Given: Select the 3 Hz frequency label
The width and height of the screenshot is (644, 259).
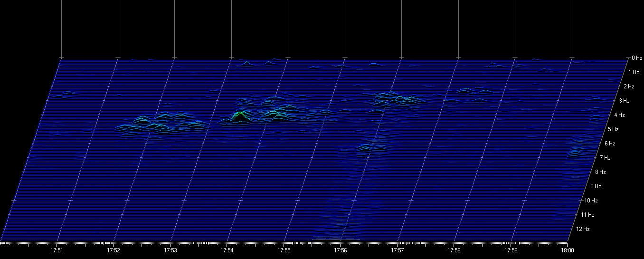Looking at the screenshot, I should (x=625, y=101).
